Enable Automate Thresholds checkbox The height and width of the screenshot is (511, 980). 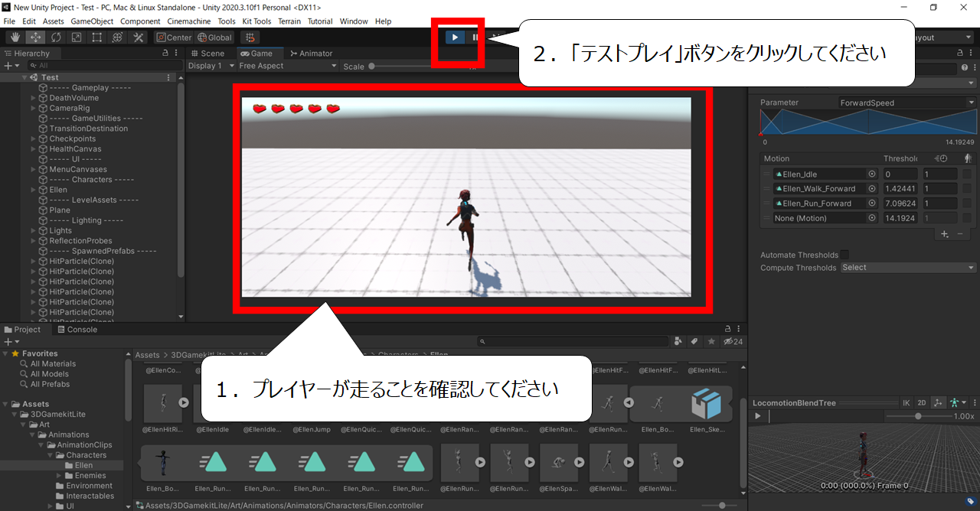pos(844,255)
